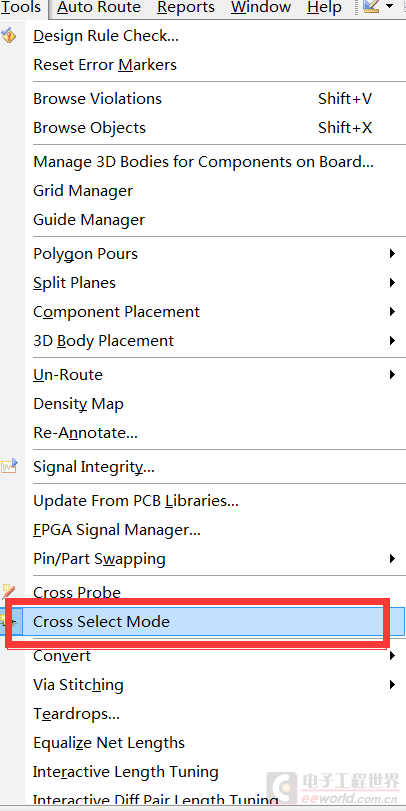Image resolution: width=406 pixels, height=811 pixels.
Task: Open the Reports menu
Action: 186,7
